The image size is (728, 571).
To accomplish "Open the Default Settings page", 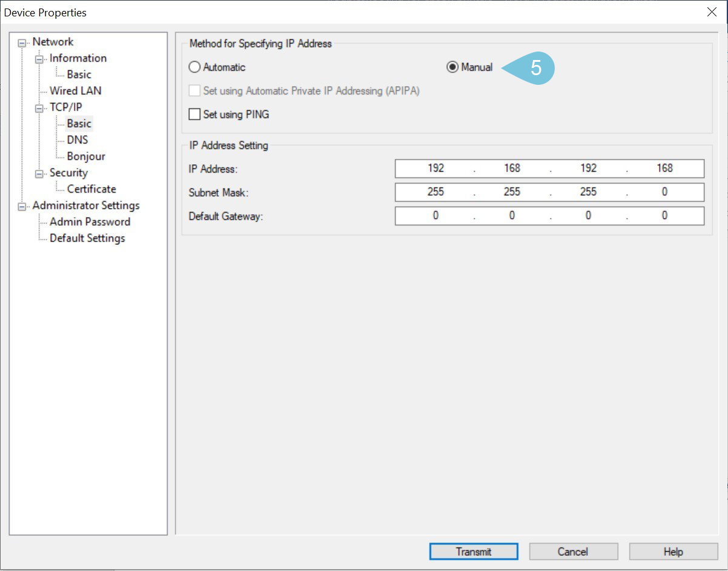I will click(x=86, y=238).
